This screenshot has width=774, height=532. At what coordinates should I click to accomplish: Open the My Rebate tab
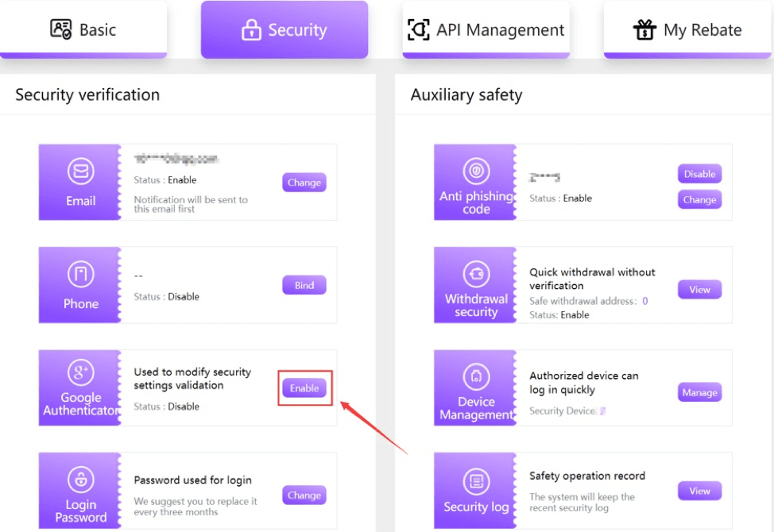687,30
